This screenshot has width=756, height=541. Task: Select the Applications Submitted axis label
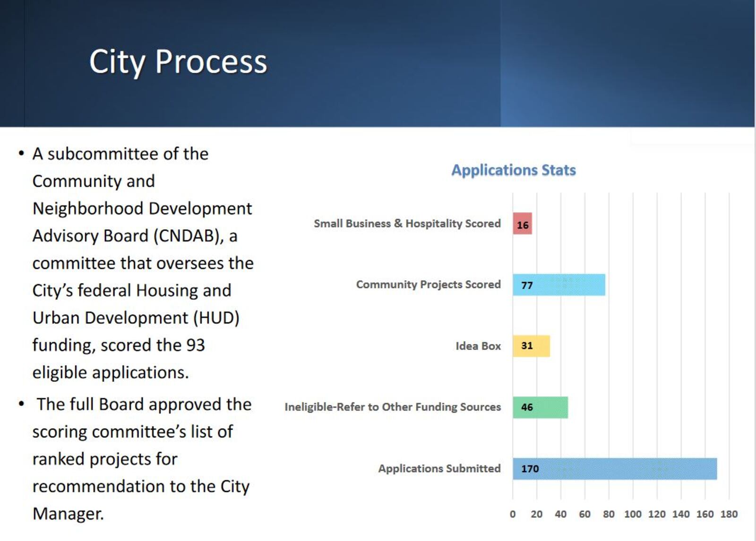click(439, 468)
